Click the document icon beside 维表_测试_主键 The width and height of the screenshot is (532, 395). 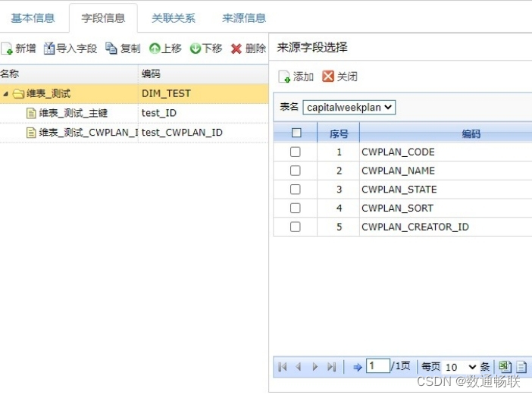(31, 113)
